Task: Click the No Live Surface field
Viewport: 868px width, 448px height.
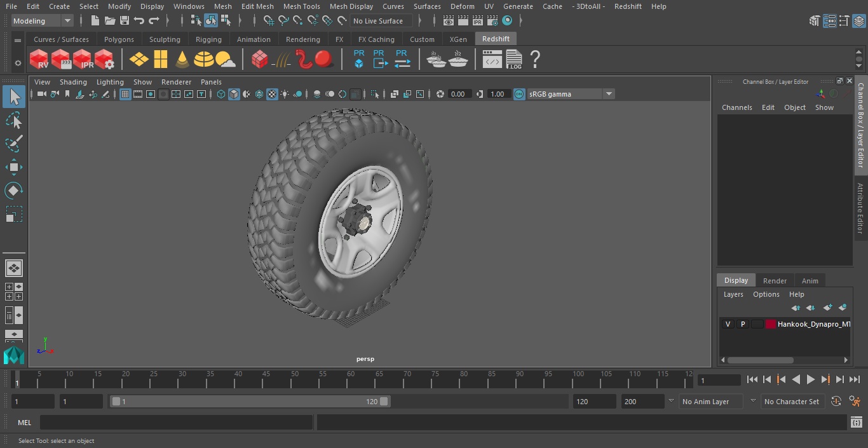Action: click(x=381, y=21)
